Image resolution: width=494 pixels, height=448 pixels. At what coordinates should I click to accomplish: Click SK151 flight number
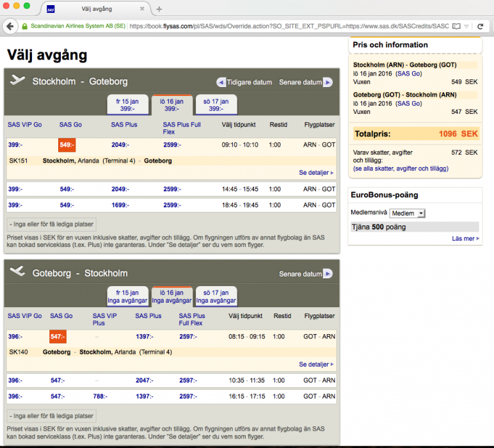pos(19,161)
